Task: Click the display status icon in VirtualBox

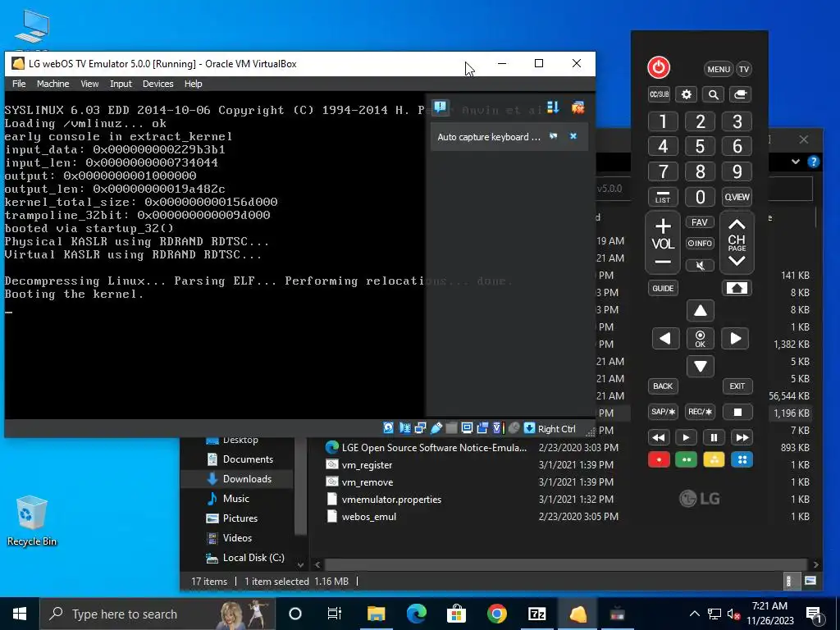Action: (467, 428)
